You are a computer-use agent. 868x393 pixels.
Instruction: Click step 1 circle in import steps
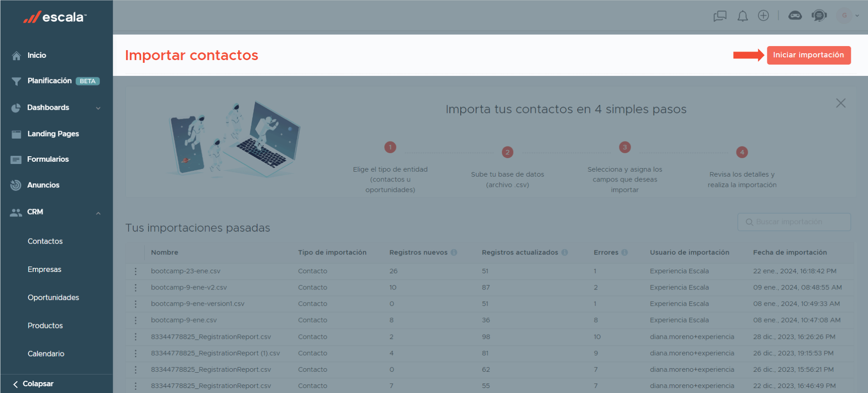pyautogui.click(x=390, y=147)
